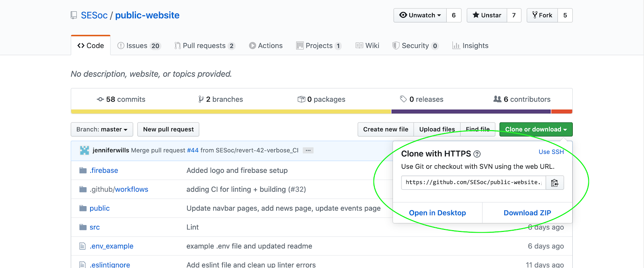Screen dimensions: 644x268
Task: Switch to the Code tab
Action: (x=91, y=45)
